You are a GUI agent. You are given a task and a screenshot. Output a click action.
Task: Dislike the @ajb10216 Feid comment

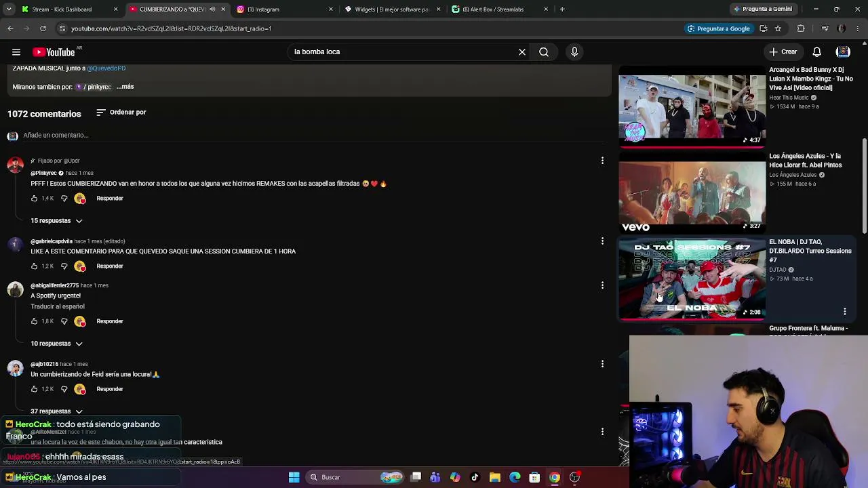tap(64, 389)
